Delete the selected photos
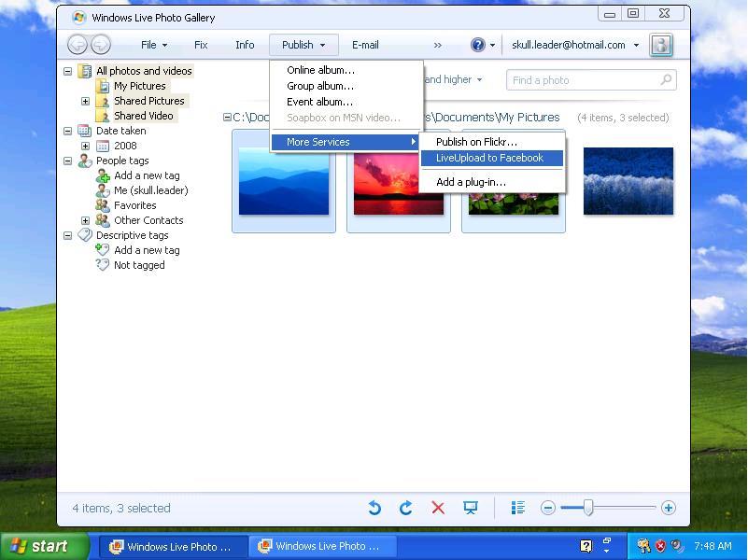748x560 pixels. point(438,508)
